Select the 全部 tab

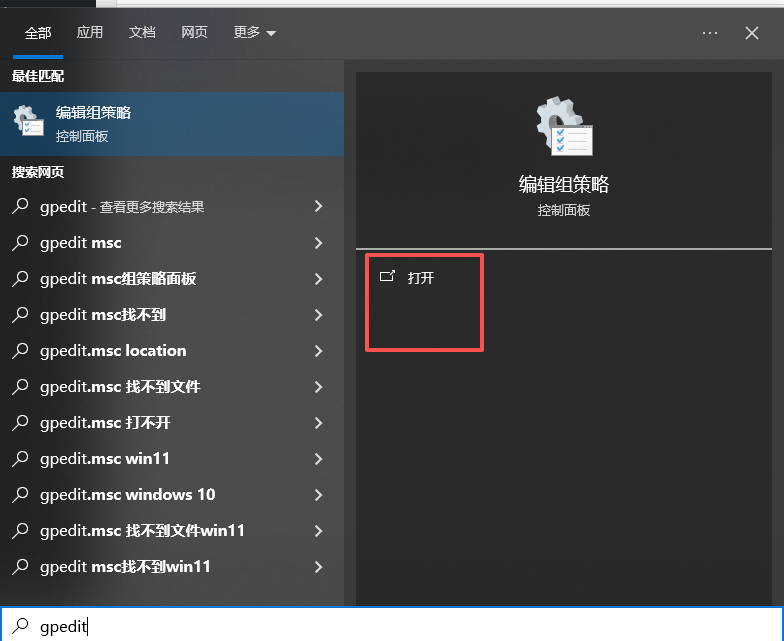[38, 33]
